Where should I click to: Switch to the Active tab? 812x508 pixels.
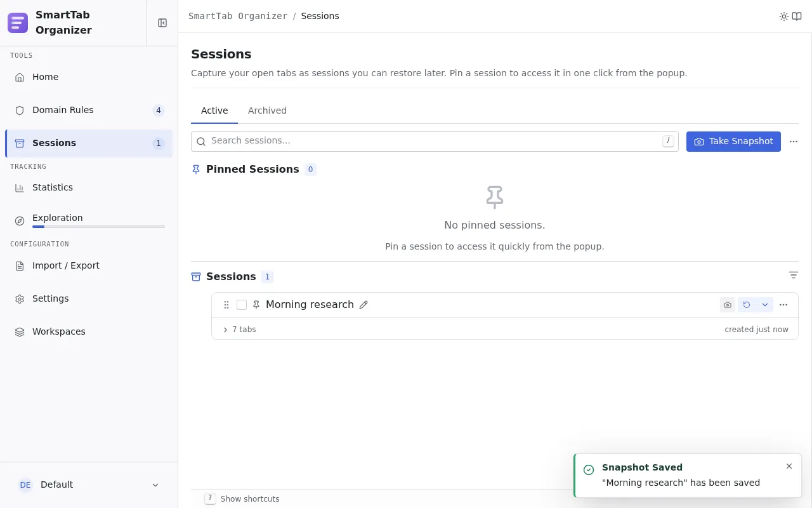tap(214, 110)
